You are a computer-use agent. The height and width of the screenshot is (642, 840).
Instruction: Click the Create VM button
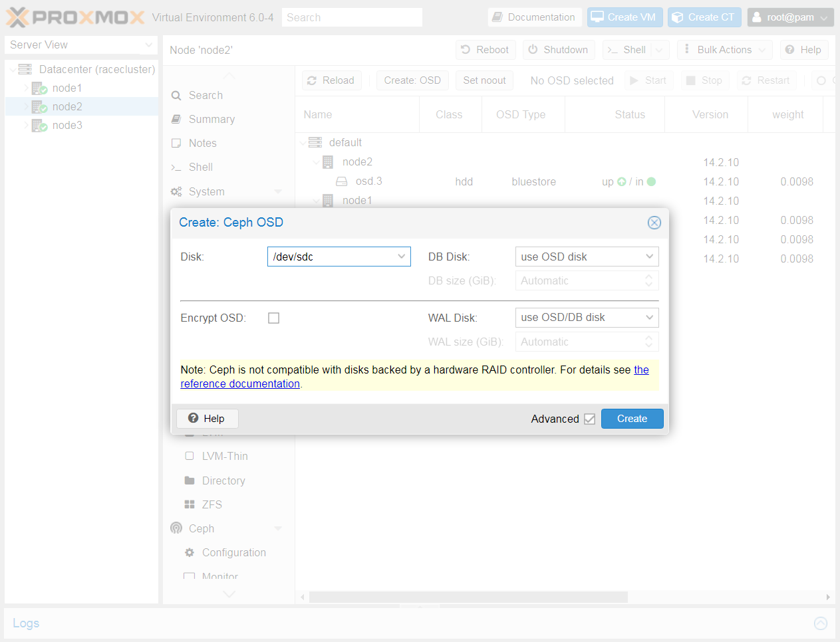click(625, 17)
